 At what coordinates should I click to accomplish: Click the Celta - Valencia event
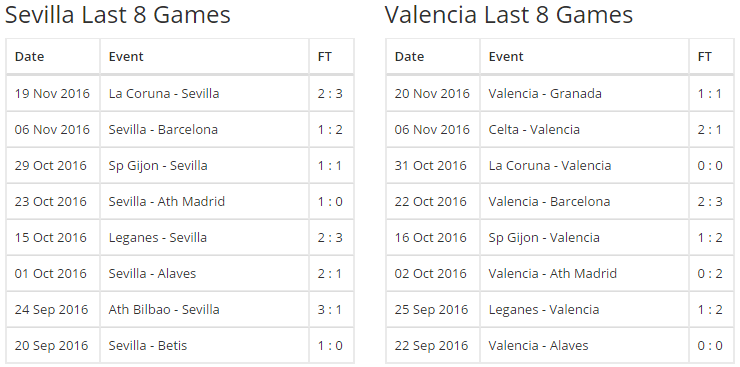pyautogui.click(x=534, y=129)
